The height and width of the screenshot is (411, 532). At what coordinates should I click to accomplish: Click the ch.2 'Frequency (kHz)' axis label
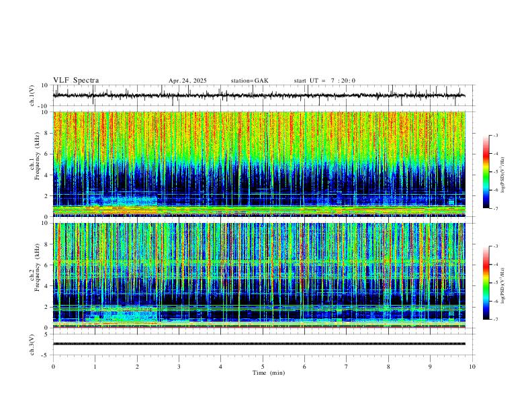click(37, 268)
